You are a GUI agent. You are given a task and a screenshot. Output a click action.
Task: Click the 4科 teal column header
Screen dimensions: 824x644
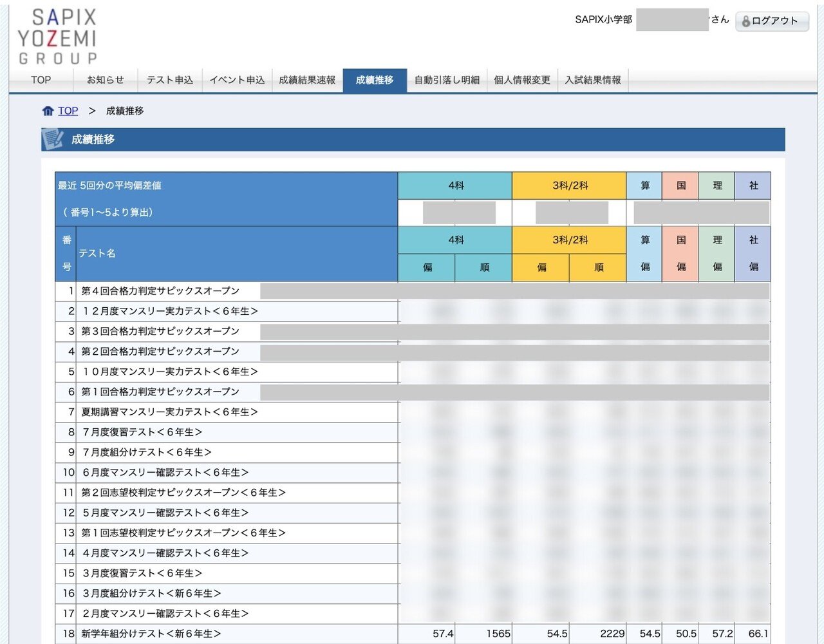tap(455, 185)
